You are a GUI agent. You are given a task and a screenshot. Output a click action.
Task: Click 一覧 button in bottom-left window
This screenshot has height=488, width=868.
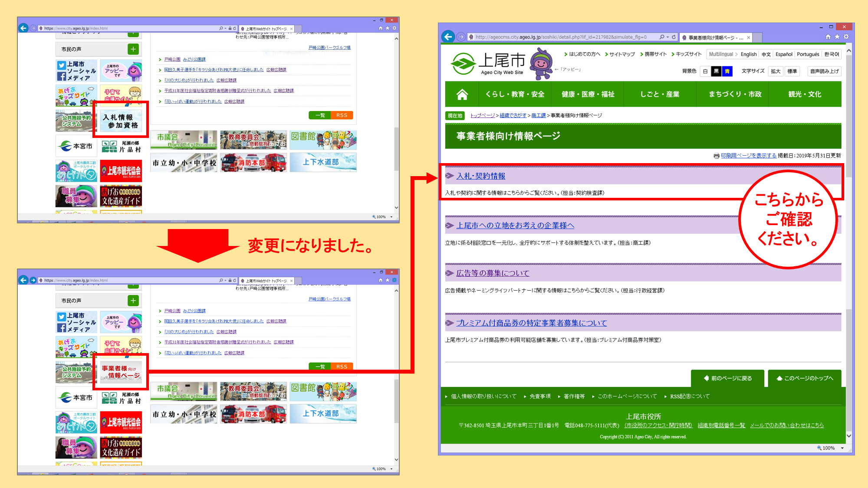point(320,367)
